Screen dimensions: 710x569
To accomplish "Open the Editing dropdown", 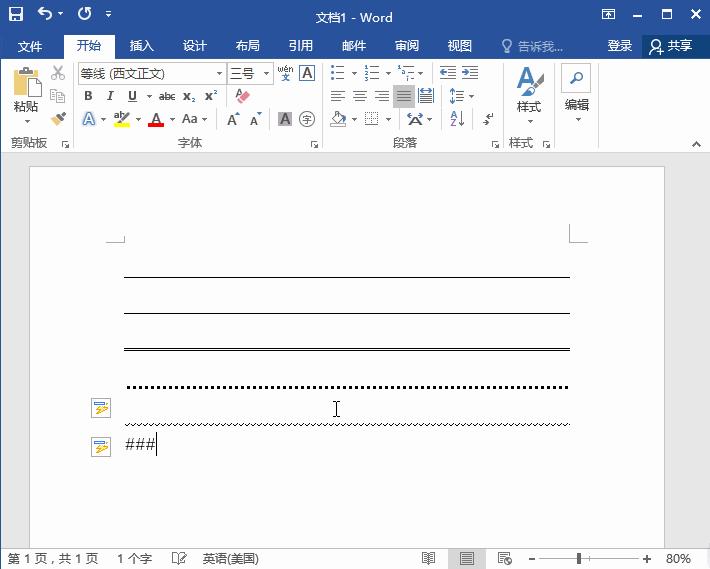I will [576, 95].
